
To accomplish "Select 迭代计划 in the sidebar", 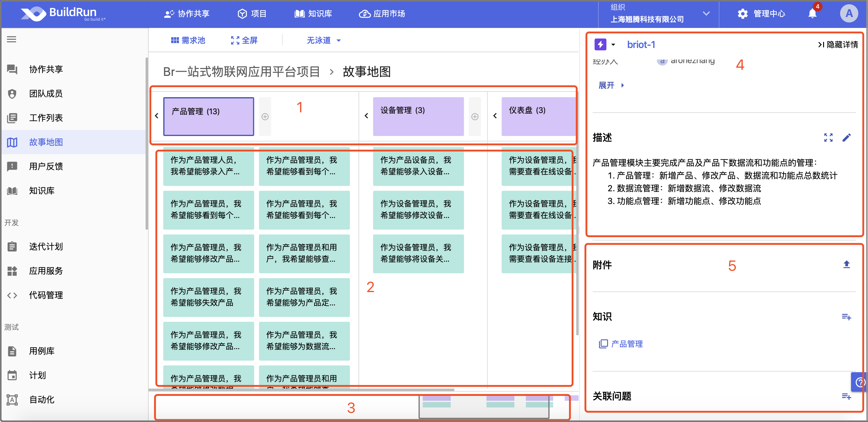I will click(46, 247).
